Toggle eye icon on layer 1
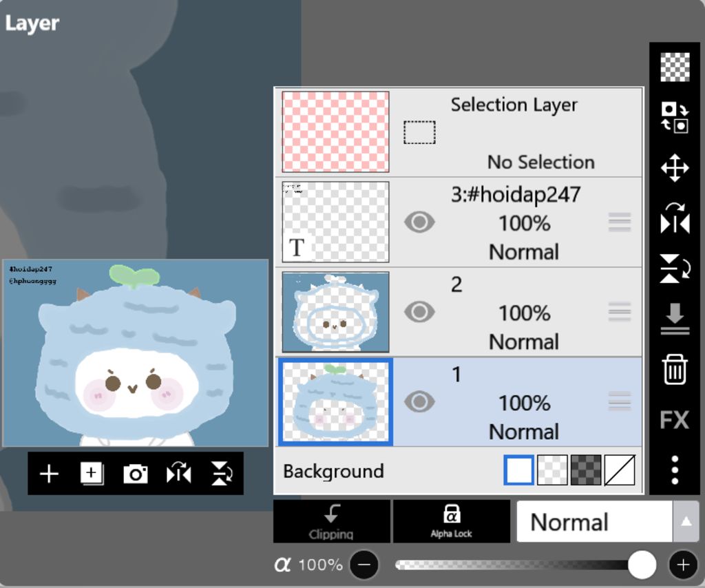705x588 pixels. (x=419, y=402)
